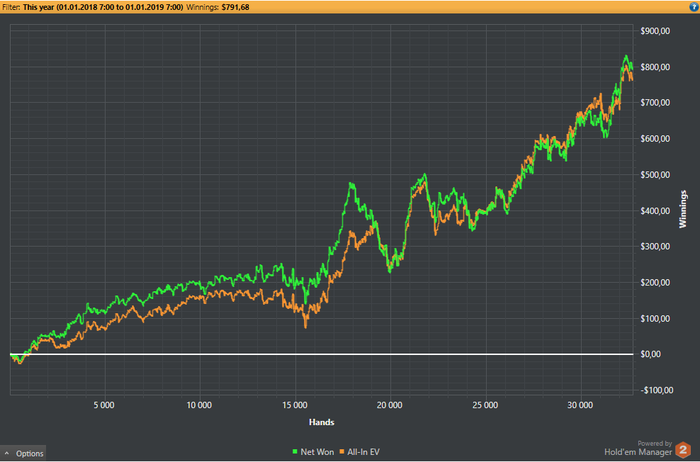Click the Hold'em Manager 2 logo icon
Image resolution: width=700 pixels, height=462 pixels.
click(683, 450)
